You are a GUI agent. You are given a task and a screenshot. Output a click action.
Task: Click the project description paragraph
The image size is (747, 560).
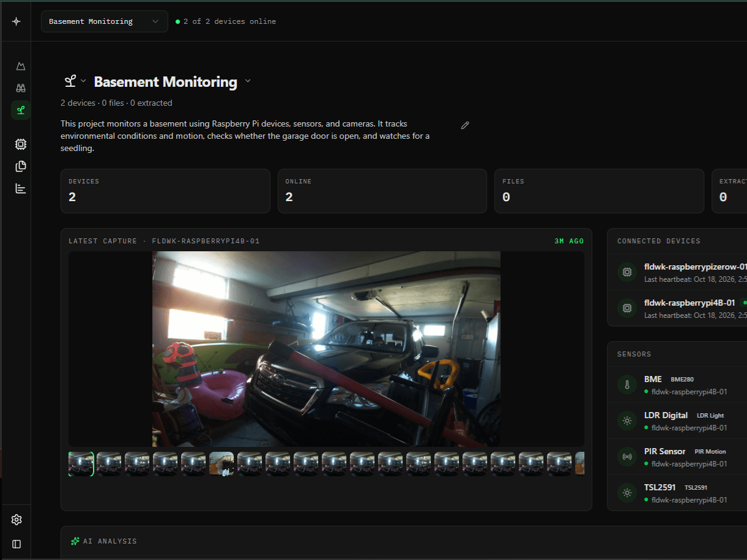click(x=245, y=136)
